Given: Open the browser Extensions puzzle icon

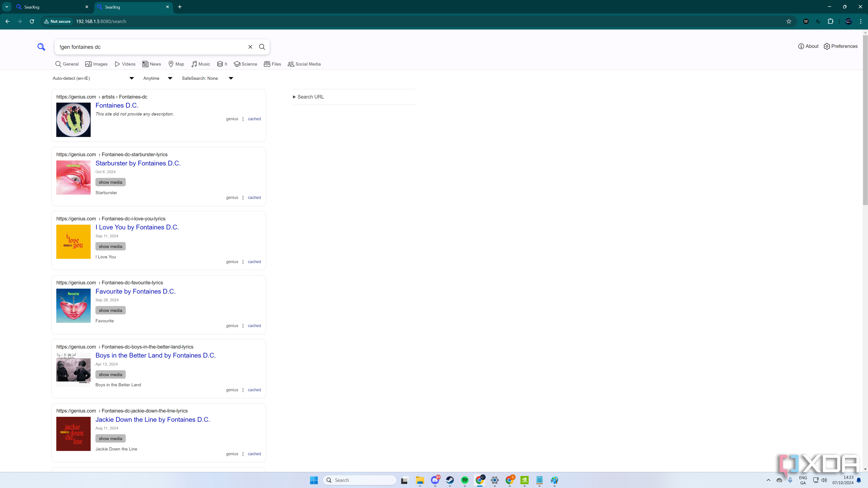Looking at the screenshot, I should coord(831,21).
